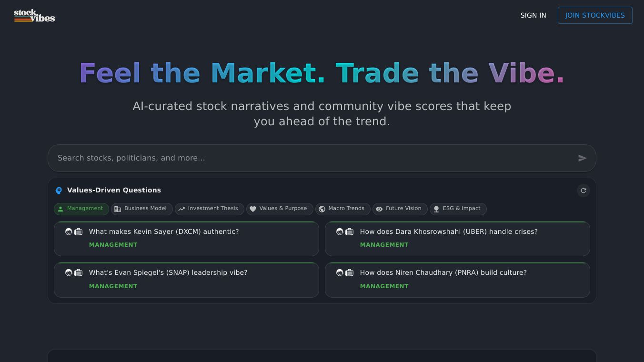Open Evan Spiegel's SNAP leadership question
This screenshot has width=644, height=362.
(186, 280)
